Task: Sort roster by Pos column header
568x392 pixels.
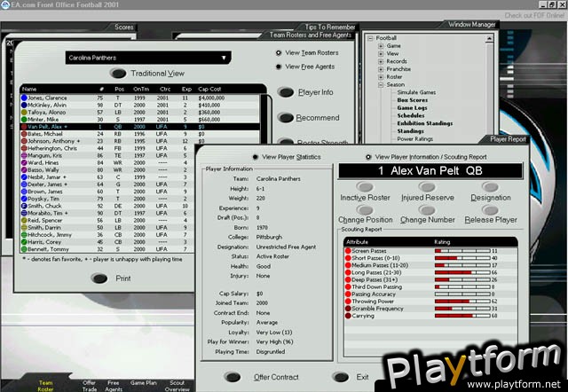Action: tap(119, 89)
